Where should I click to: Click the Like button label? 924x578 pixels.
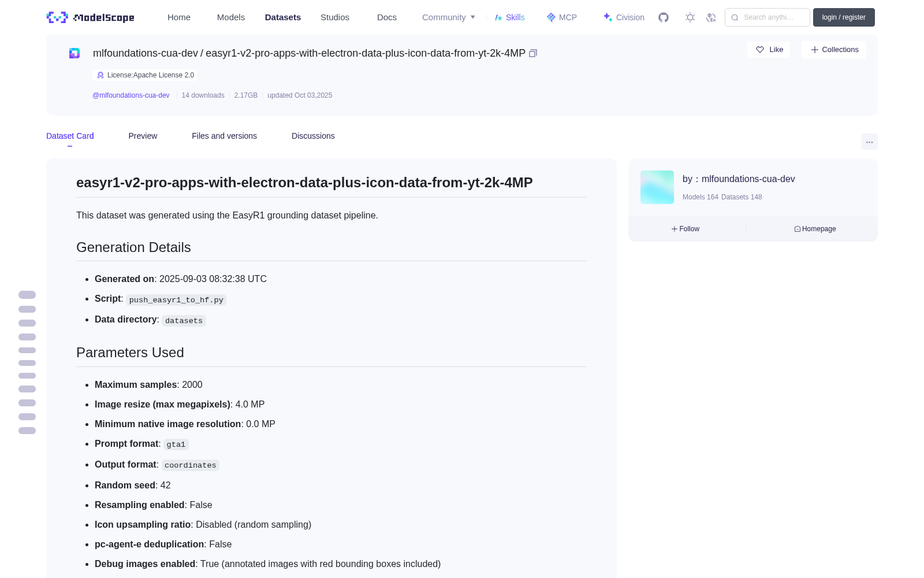pos(776,50)
